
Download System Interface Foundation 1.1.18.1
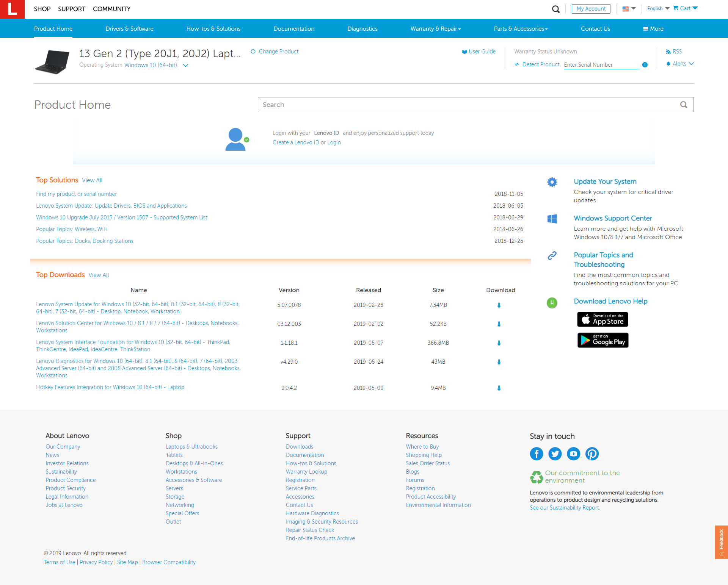click(499, 343)
